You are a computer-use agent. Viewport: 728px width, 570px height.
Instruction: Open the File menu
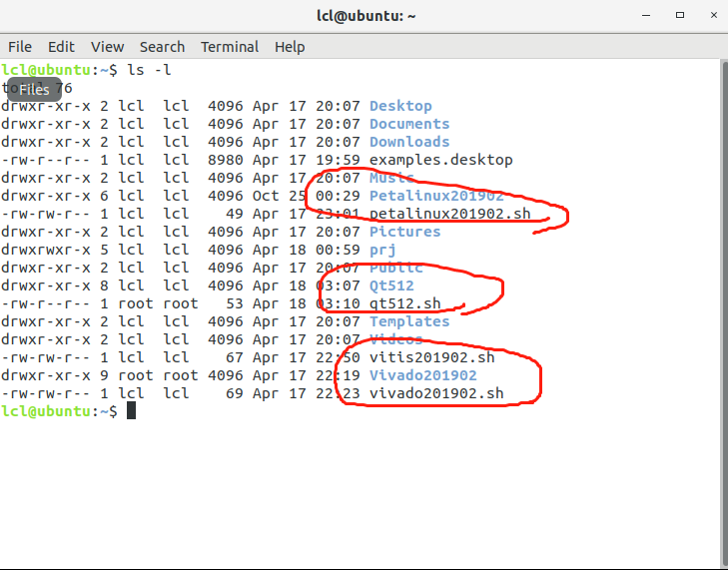pyautogui.click(x=20, y=47)
